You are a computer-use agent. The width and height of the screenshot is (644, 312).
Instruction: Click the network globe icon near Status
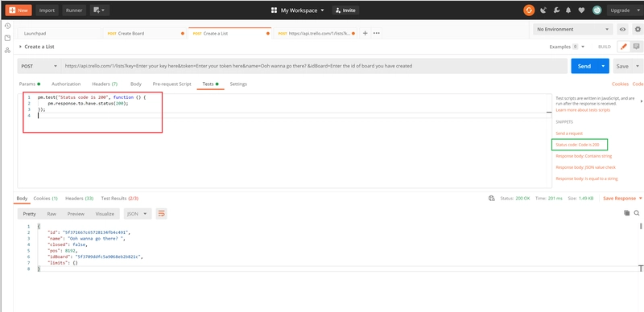(x=491, y=199)
